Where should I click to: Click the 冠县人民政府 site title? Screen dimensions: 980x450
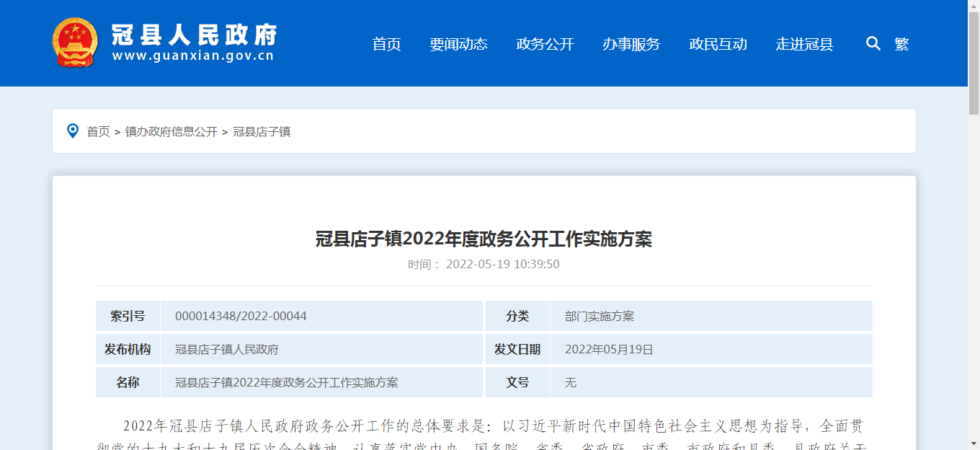point(194,34)
